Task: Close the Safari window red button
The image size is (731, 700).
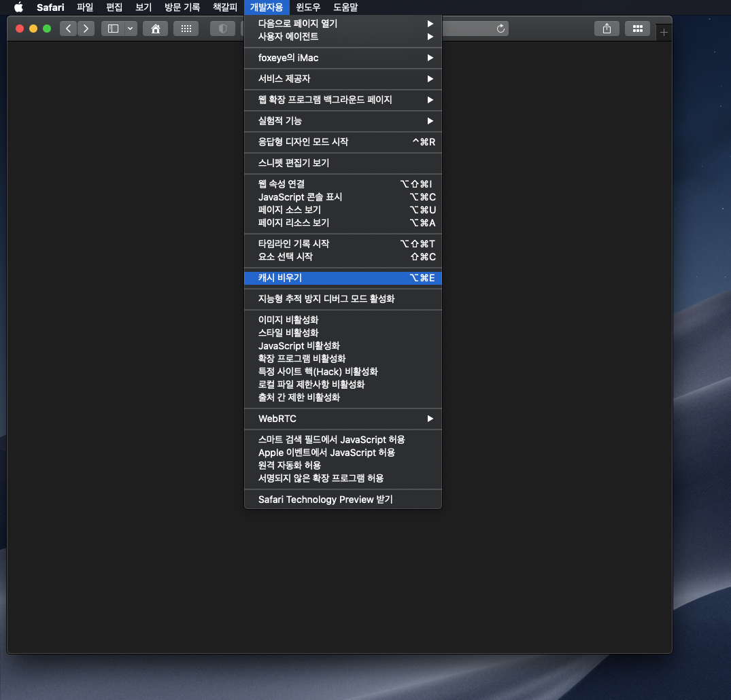Action: coord(20,29)
